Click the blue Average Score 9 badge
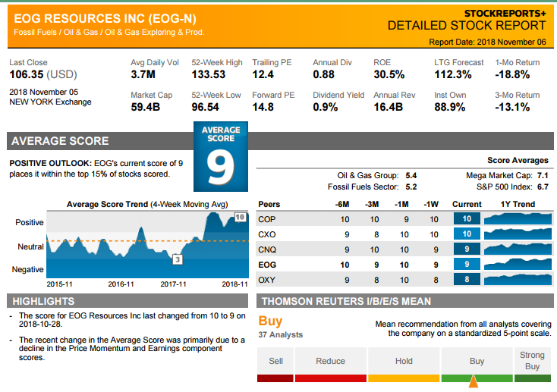This screenshot has height=392, width=557. [221, 157]
